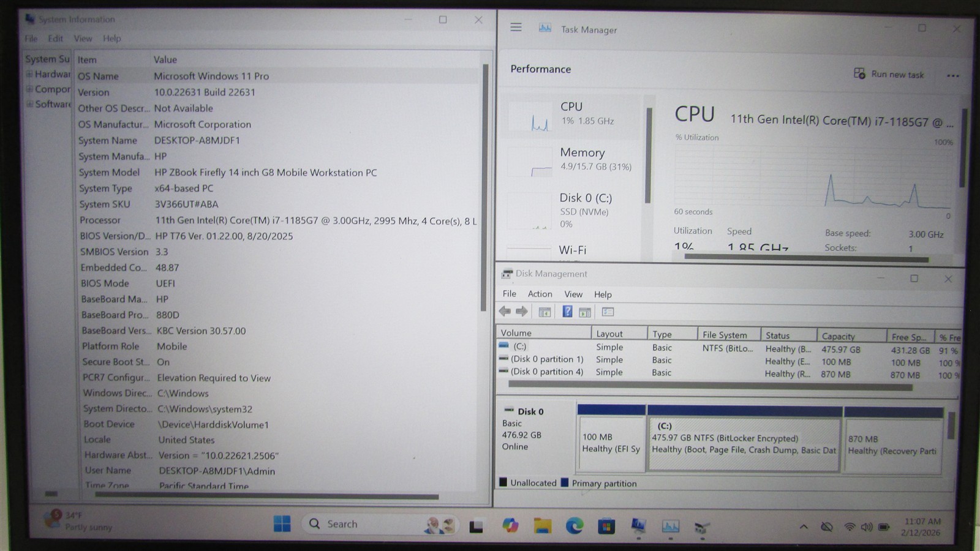Open the File menu in Disk Management
This screenshot has width=980, height=551.
click(509, 294)
